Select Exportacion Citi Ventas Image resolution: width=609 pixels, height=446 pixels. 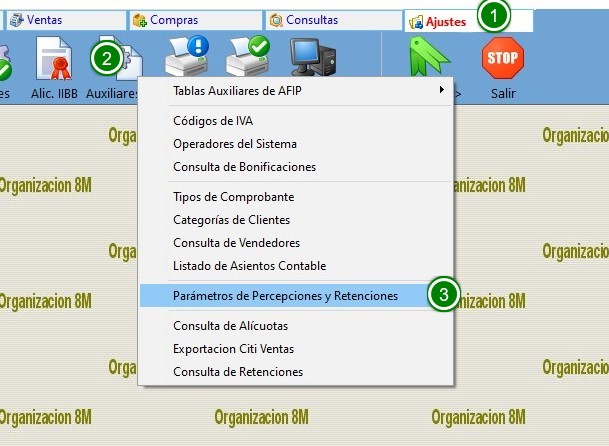tap(296, 348)
